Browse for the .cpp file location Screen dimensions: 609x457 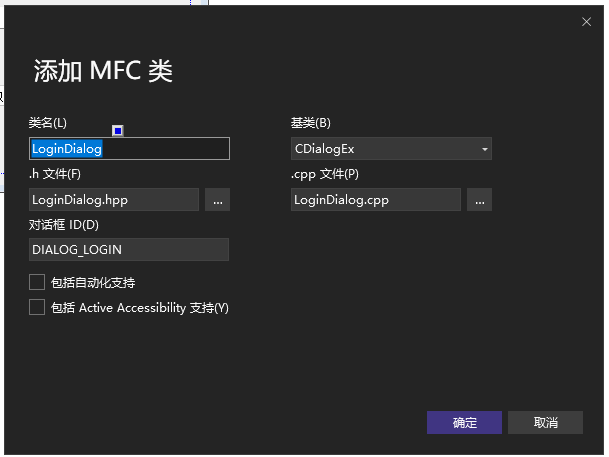click(479, 200)
